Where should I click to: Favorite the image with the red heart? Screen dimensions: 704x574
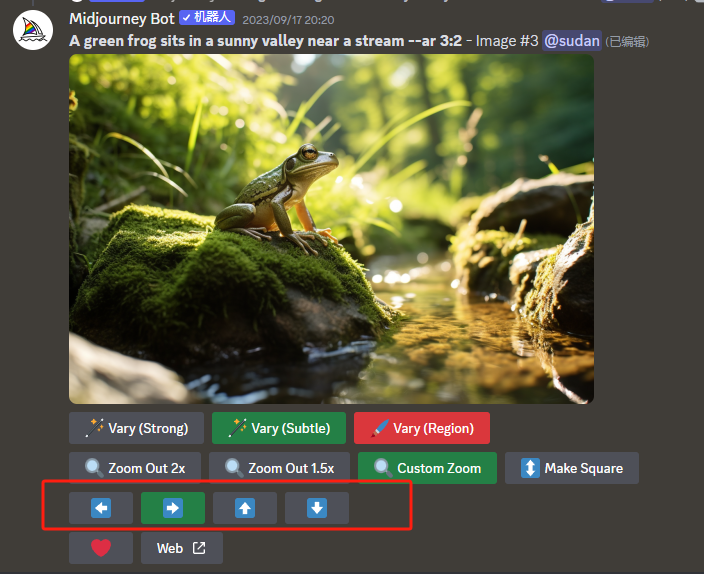[x=101, y=548]
